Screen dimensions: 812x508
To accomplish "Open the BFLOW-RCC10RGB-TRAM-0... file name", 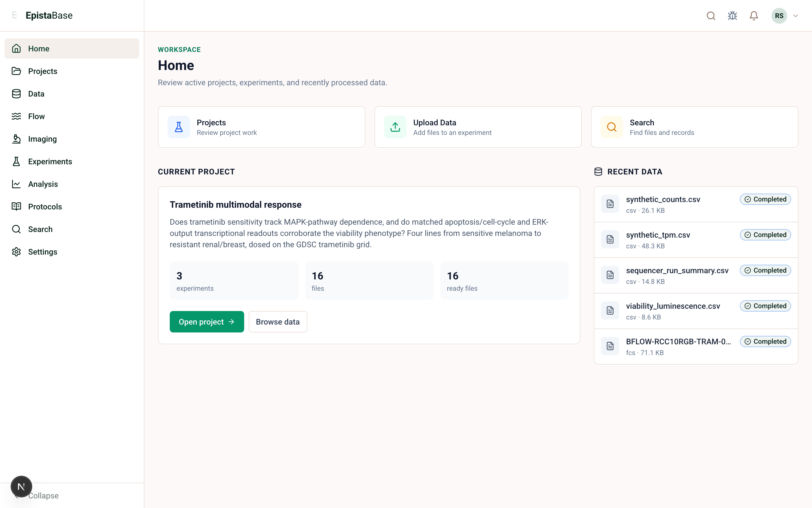I will (678, 342).
